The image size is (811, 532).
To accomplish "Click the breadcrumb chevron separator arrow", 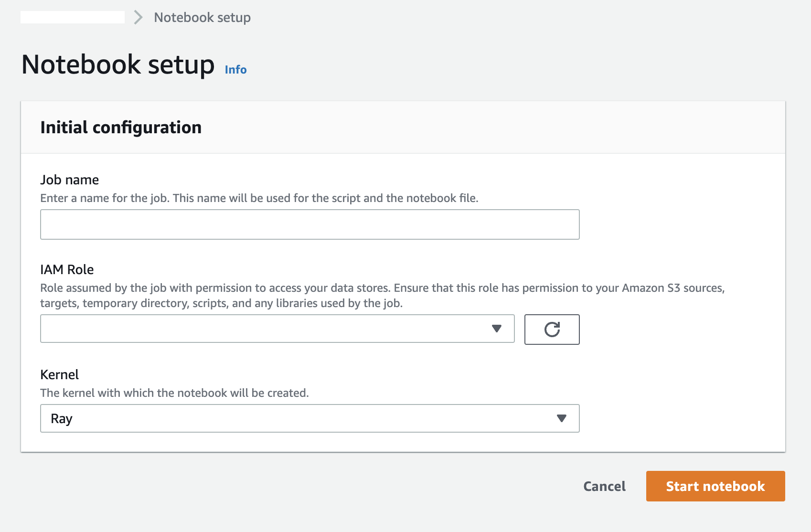I will pyautogui.click(x=139, y=18).
